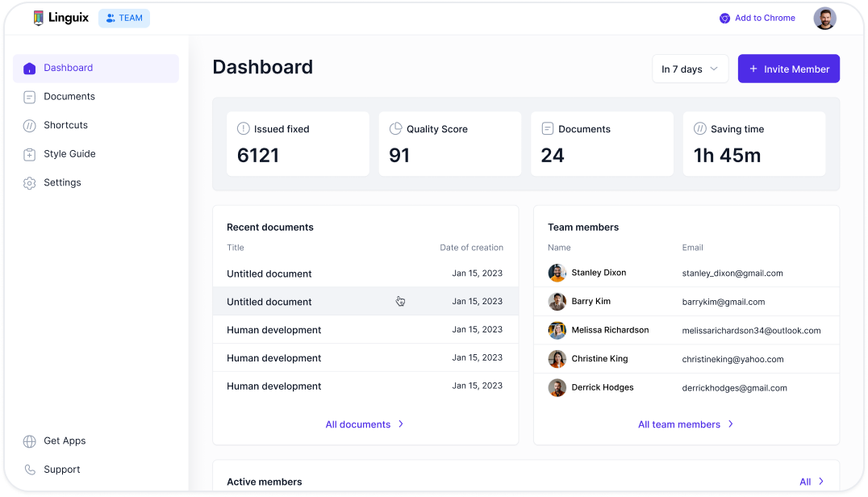
Task: Switch to the TEAM tab badge
Action: tap(124, 18)
